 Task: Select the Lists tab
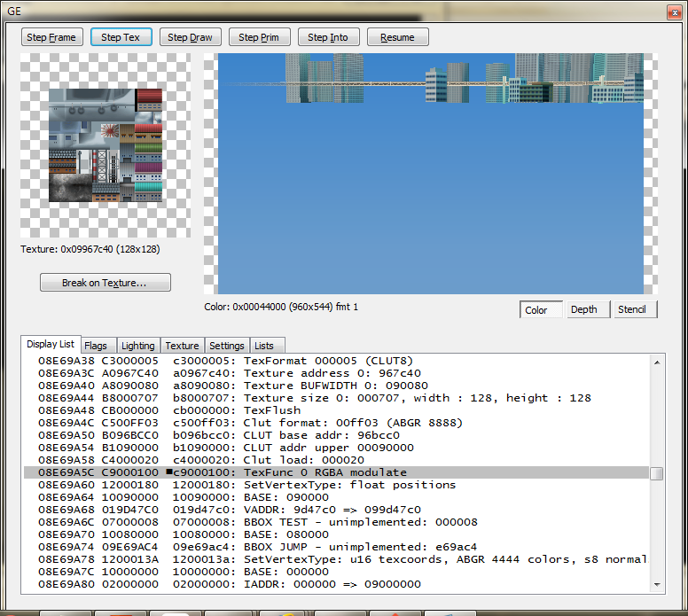point(264,346)
